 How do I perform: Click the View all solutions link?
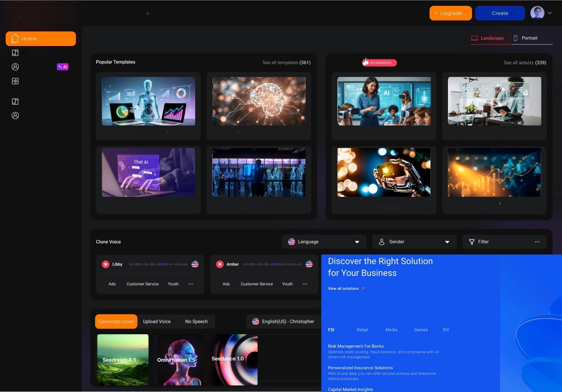point(343,288)
